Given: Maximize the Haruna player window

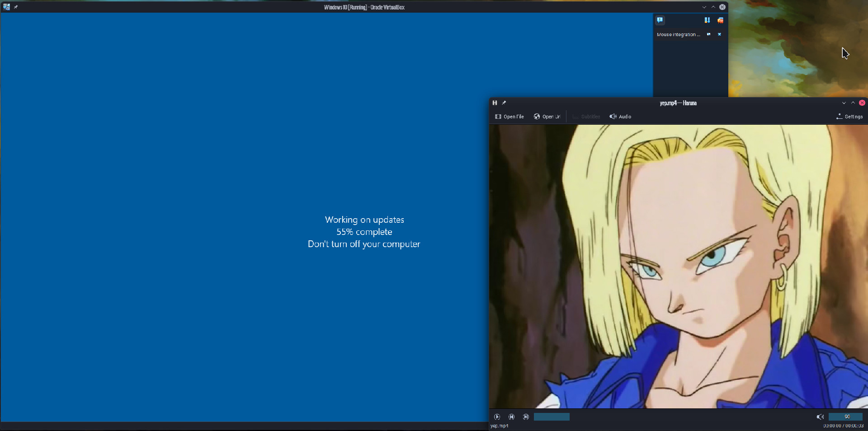Looking at the screenshot, I should coord(853,103).
